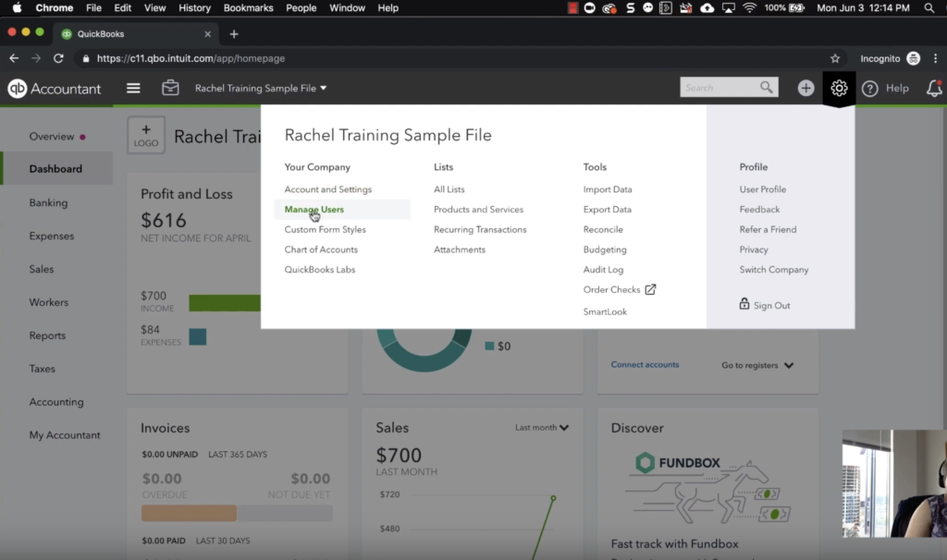
Task: Select Import Data tool
Action: pyautogui.click(x=608, y=189)
